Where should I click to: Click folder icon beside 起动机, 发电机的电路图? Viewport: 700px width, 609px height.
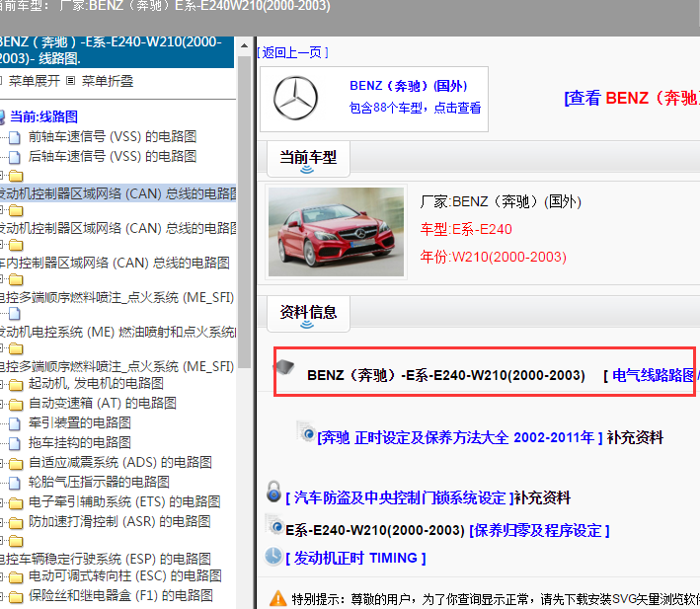point(16,384)
